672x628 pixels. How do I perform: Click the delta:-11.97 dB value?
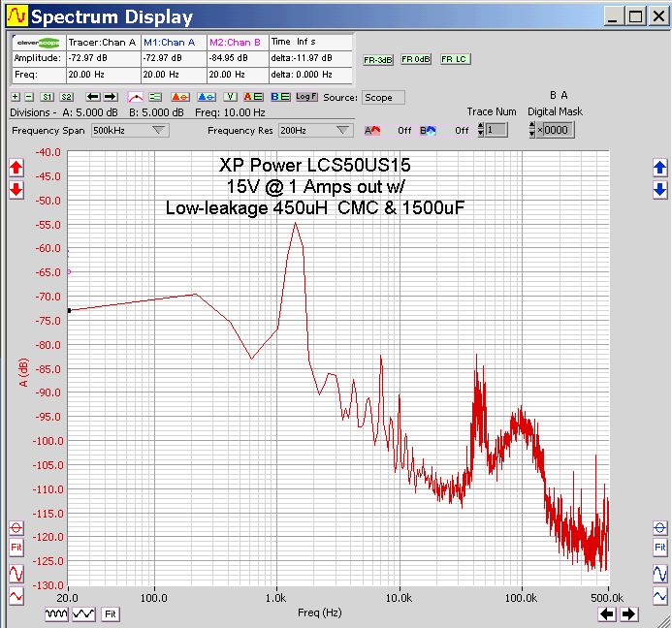pyautogui.click(x=302, y=58)
